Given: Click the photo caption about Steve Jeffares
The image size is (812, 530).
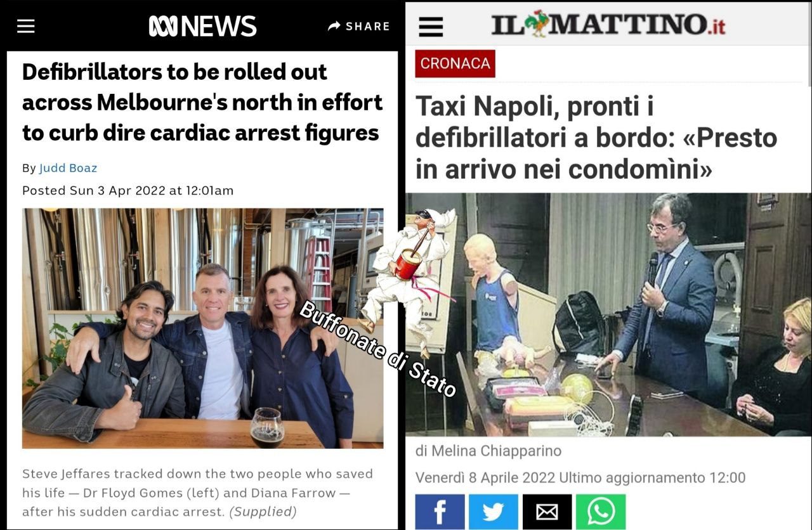Looking at the screenshot, I should pyautogui.click(x=197, y=493).
